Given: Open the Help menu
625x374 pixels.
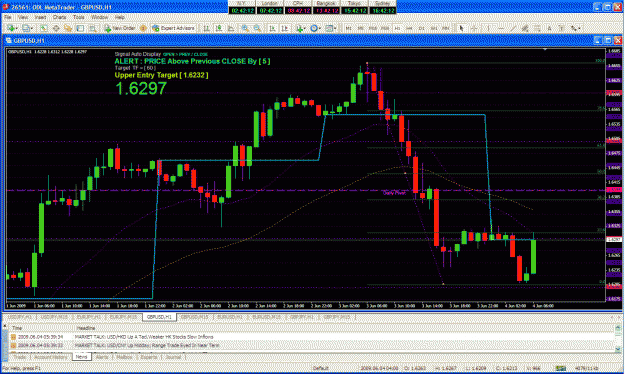Looking at the screenshot, I should (120, 18).
